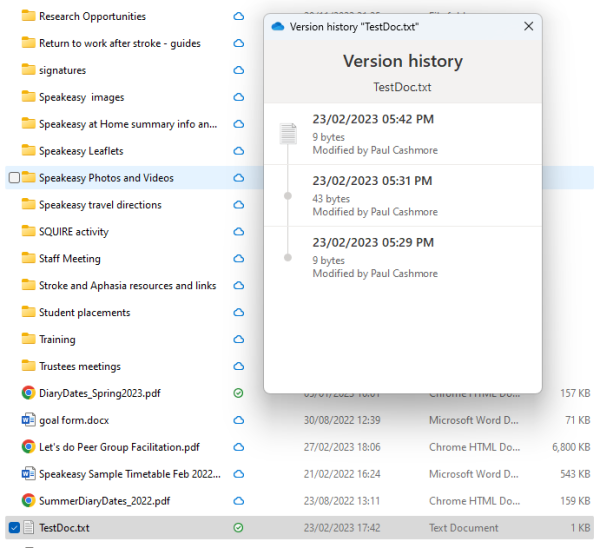Click Chrome icon of SummerDiaryDates_2022.pdf
600x548 pixels.
(x=28, y=501)
